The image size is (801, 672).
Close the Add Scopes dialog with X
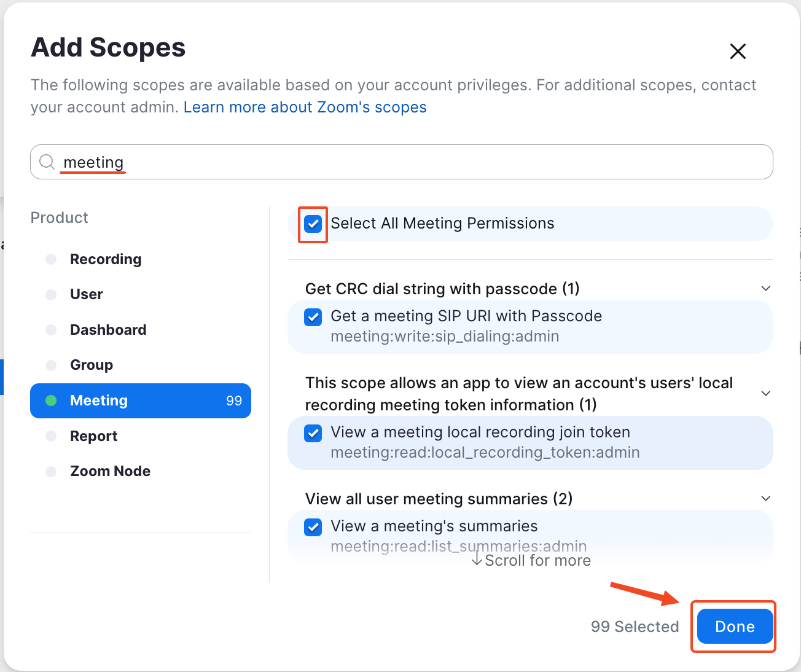[x=738, y=51]
